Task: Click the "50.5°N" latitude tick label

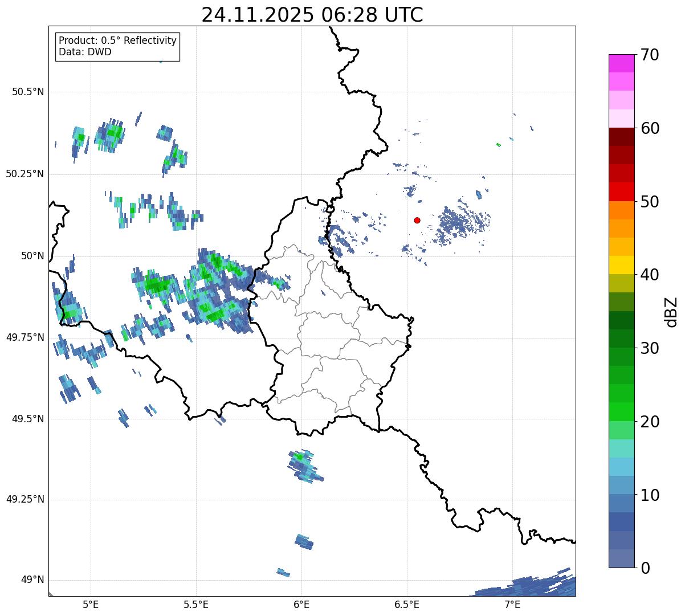Action: click(28, 92)
